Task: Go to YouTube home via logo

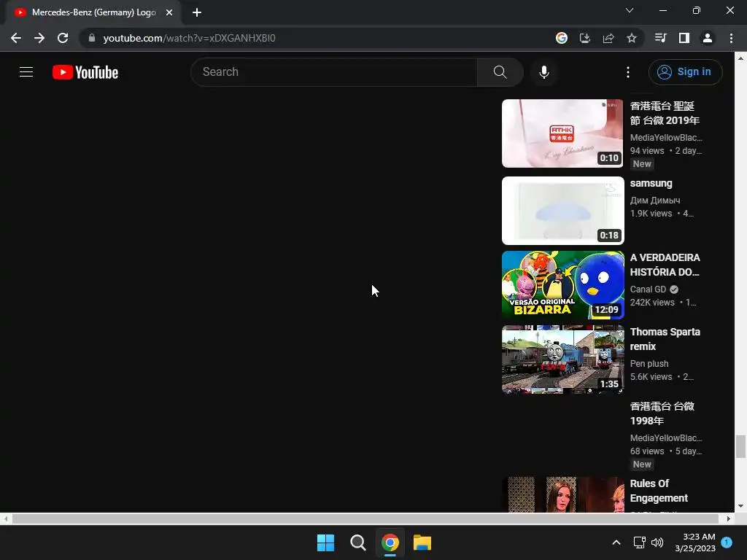Action: point(85,72)
